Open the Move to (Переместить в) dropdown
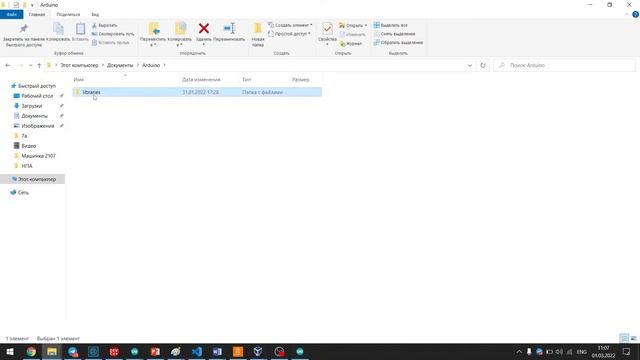Viewport: 640px width, 360px height. [153, 35]
